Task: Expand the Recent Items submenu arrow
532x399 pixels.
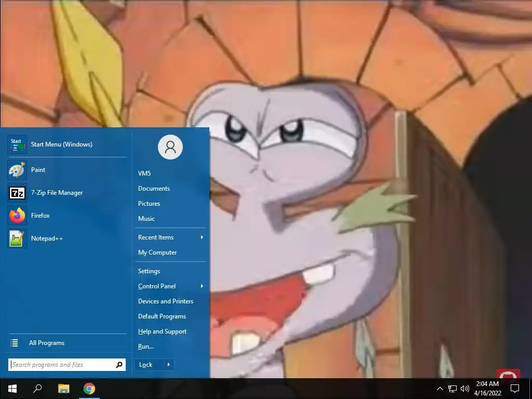Action: pos(202,237)
